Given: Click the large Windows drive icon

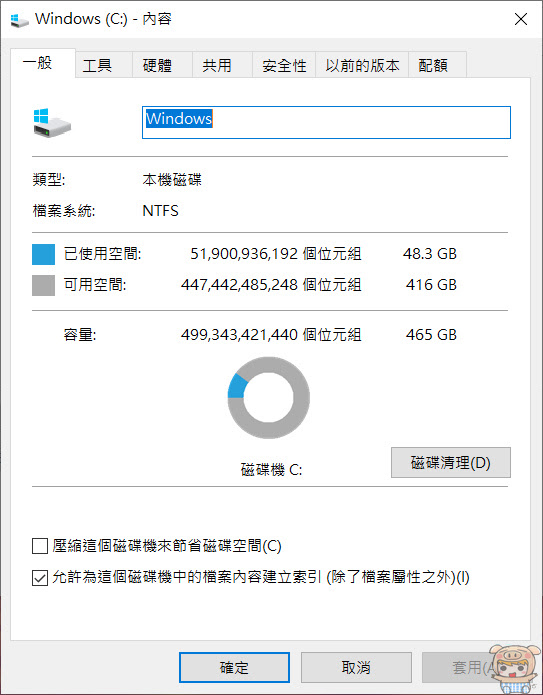Looking at the screenshot, I should [52, 123].
